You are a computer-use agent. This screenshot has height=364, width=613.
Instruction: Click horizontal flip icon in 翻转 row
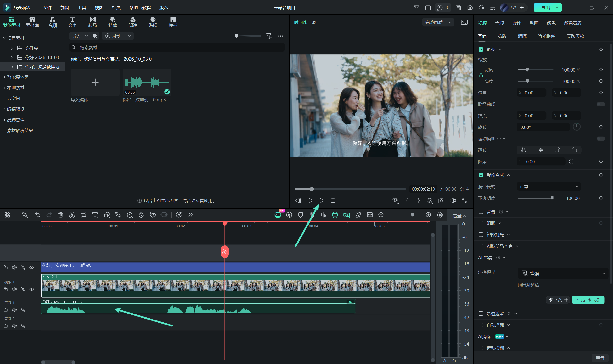523,150
